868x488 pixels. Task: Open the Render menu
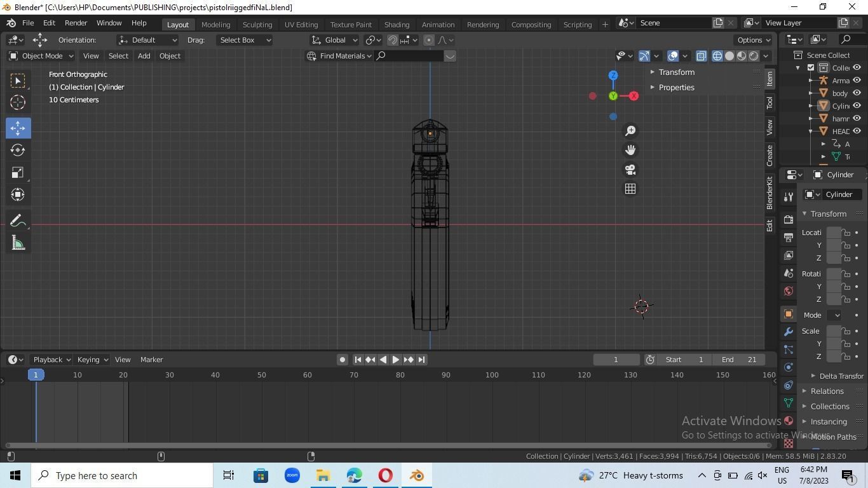[x=76, y=23]
